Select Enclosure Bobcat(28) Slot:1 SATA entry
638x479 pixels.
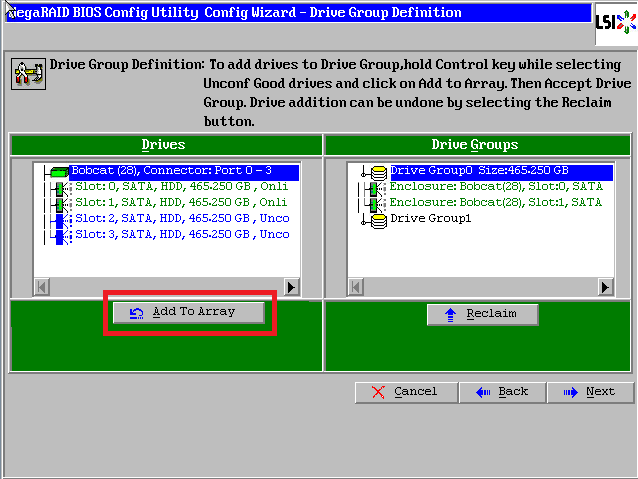[x=496, y=203]
